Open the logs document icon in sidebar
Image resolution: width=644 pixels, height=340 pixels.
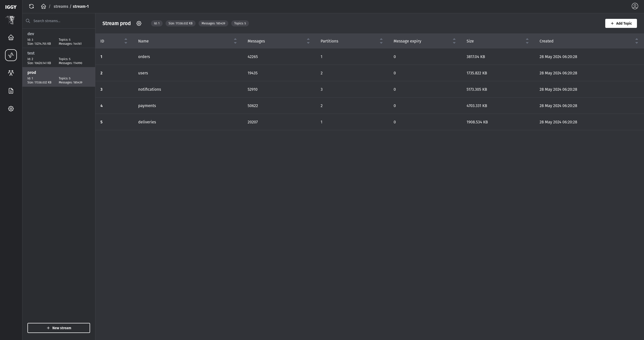[11, 91]
